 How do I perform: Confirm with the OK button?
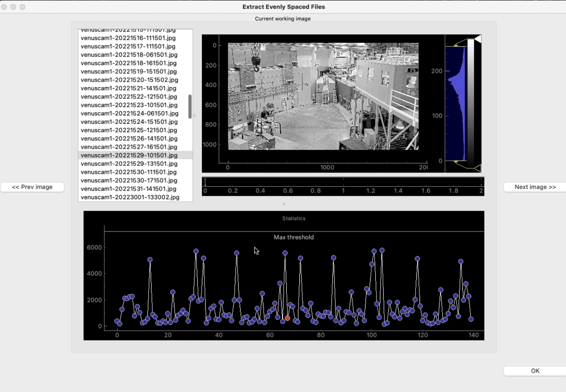[535, 371]
